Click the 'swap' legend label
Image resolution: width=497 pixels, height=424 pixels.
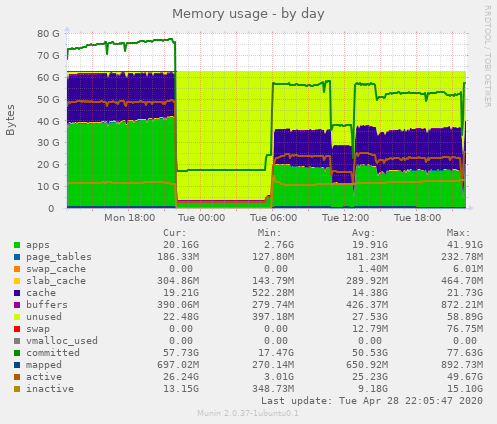point(38,329)
